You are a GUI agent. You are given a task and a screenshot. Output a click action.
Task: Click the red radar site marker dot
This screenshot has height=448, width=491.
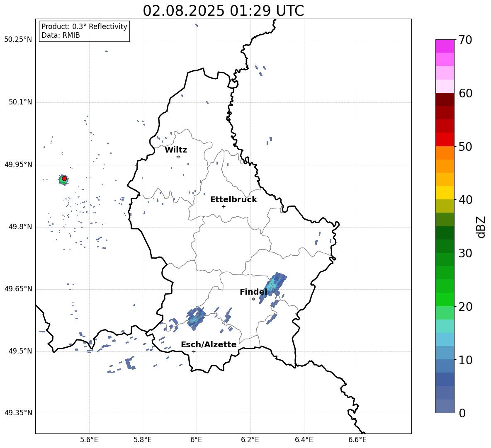click(64, 178)
